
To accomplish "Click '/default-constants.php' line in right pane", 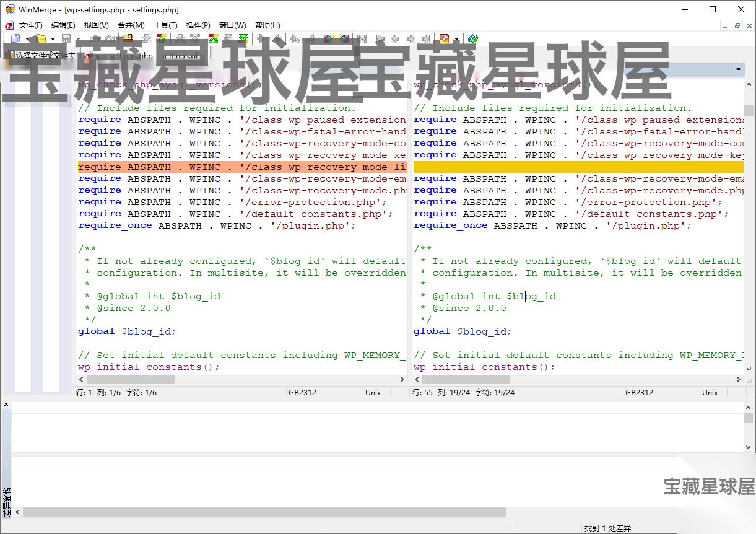I will click(x=571, y=214).
